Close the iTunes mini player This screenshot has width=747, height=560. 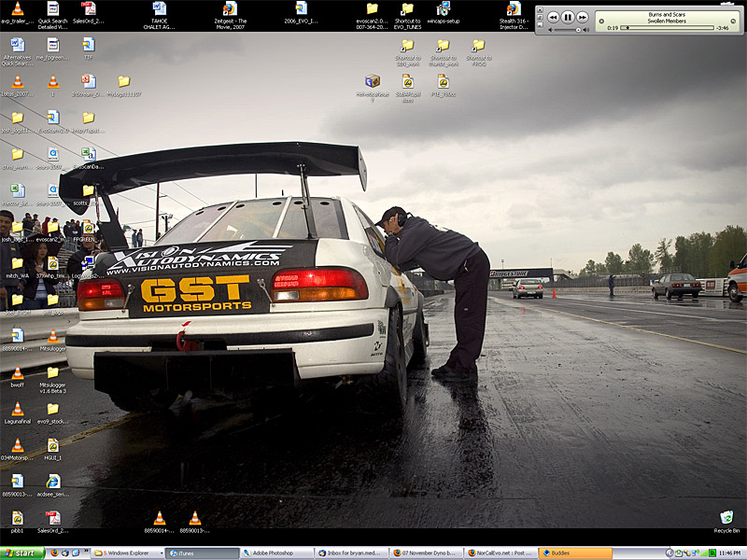(x=540, y=9)
